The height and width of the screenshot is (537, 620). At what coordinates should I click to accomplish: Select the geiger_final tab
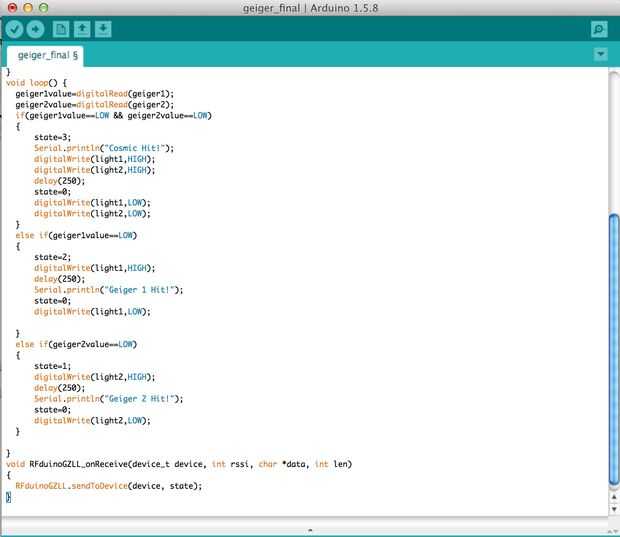pos(45,56)
